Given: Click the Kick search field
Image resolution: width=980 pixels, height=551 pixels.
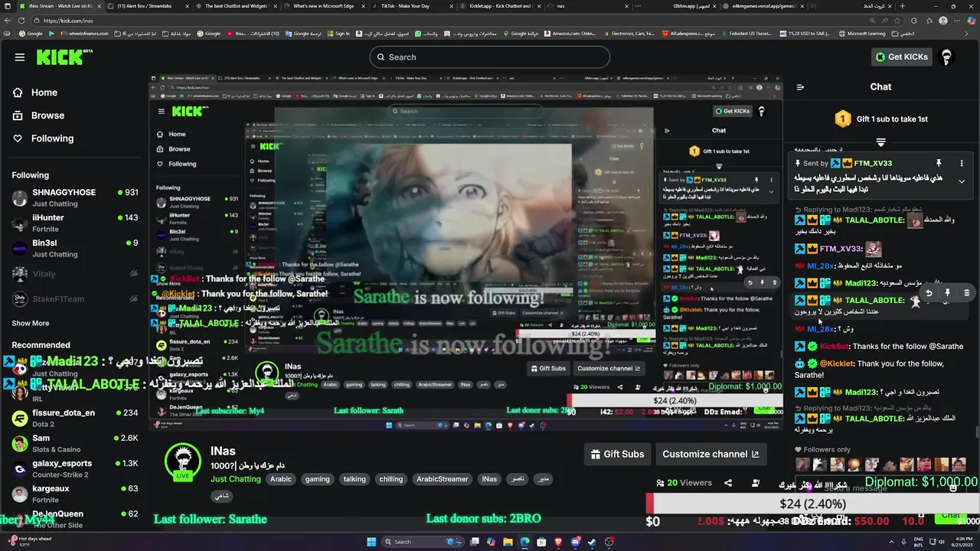Looking at the screenshot, I should pos(490,57).
